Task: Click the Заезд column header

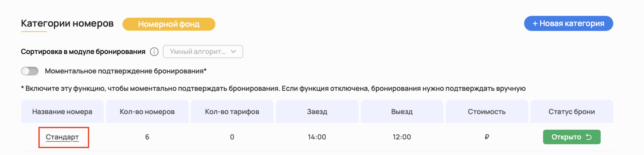Action: [x=317, y=112]
